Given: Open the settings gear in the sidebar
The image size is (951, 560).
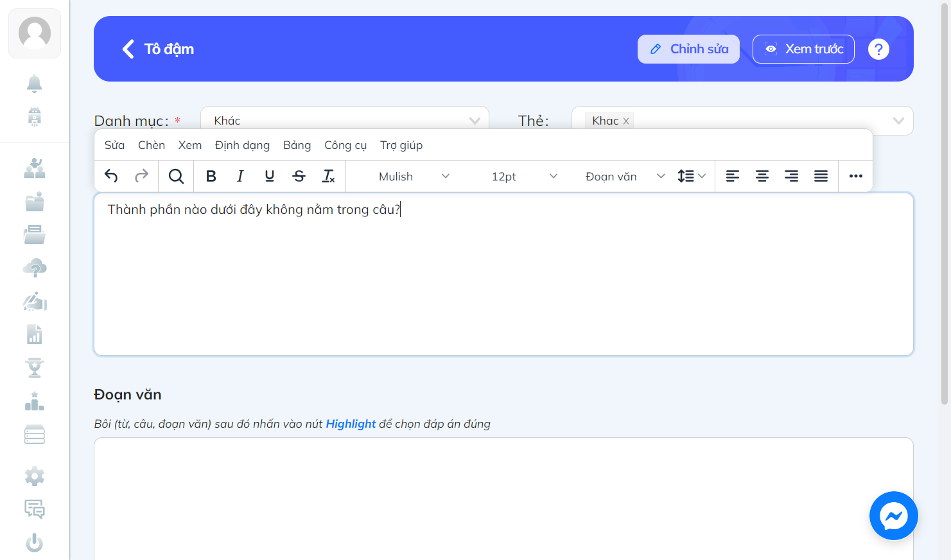Looking at the screenshot, I should point(35,476).
